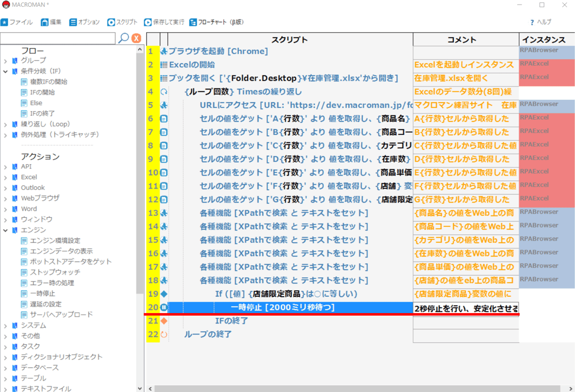
Task: Click Excel grid icon on row 2
Action: (164, 65)
